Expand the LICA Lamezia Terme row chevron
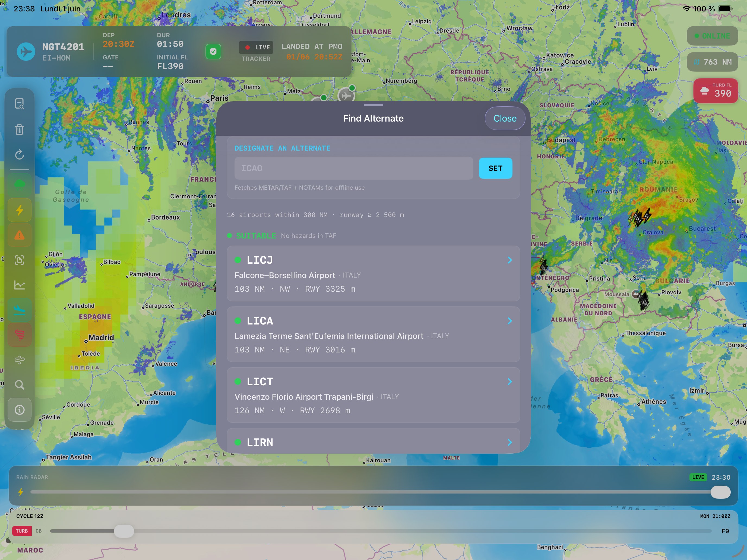The height and width of the screenshot is (560, 747). [509, 321]
